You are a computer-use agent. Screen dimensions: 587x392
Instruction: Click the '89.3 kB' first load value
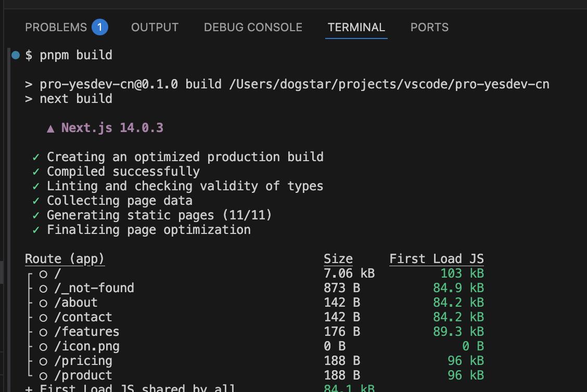point(458,332)
